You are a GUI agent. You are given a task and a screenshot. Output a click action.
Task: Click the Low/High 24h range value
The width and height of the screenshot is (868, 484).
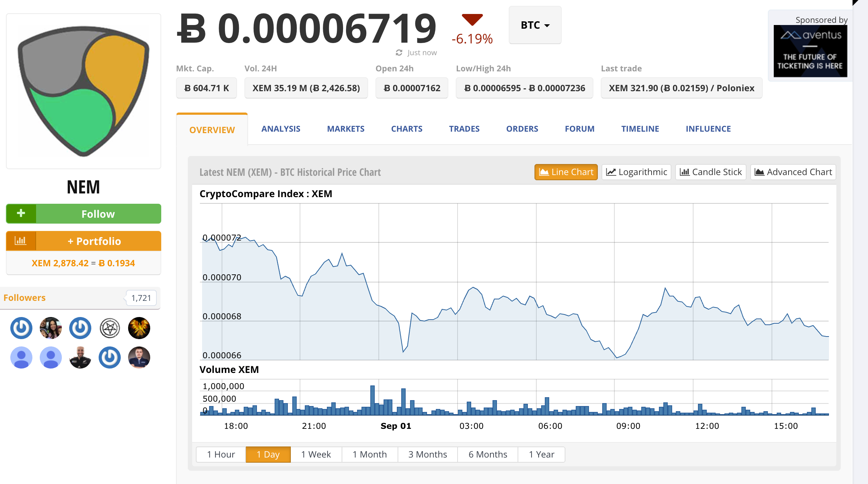[x=525, y=88]
